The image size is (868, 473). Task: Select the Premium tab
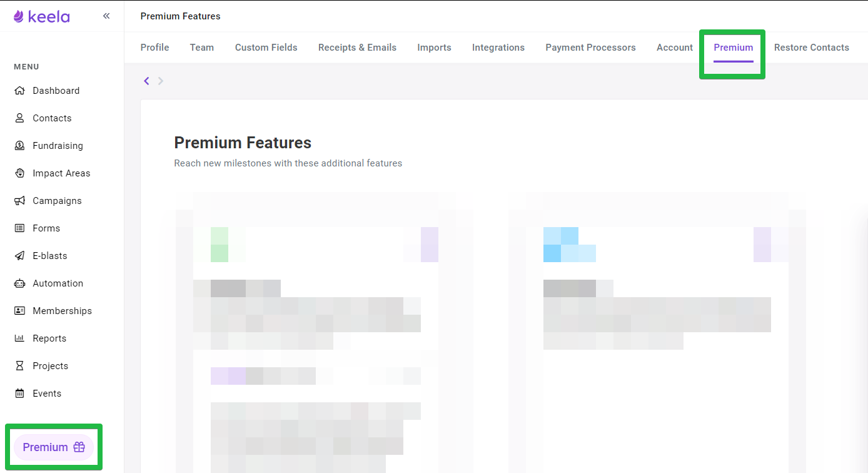[734, 48]
